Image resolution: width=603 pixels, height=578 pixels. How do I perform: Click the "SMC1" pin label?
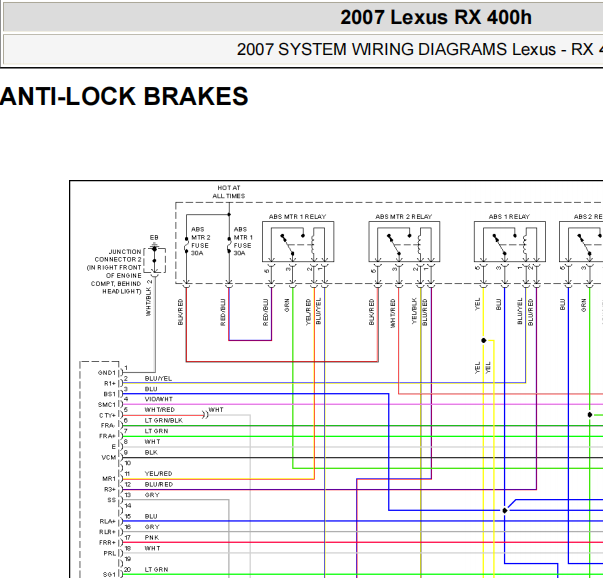click(107, 405)
